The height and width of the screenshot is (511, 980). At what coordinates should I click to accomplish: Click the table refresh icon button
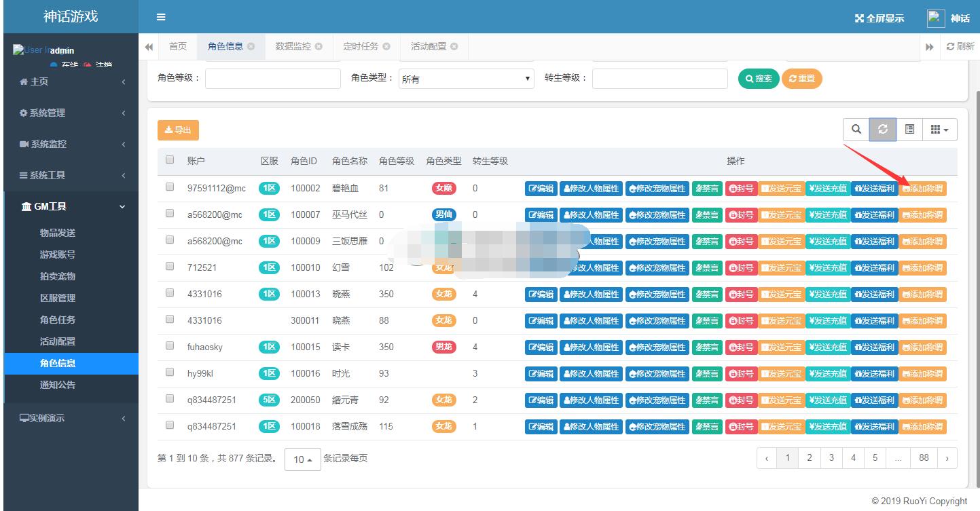tap(883, 129)
